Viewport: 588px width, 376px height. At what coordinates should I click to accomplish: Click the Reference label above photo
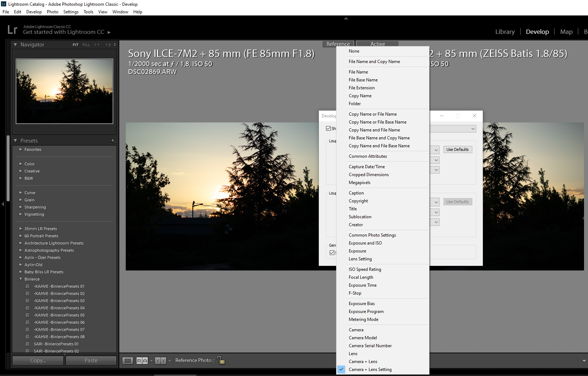point(338,44)
